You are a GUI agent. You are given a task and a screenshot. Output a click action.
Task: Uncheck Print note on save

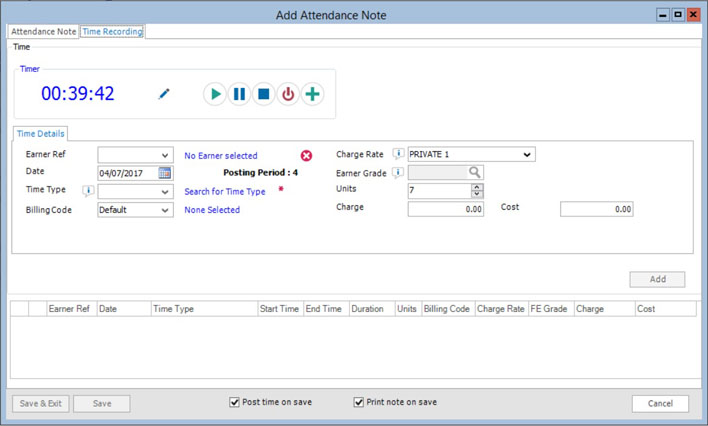(x=359, y=403)
